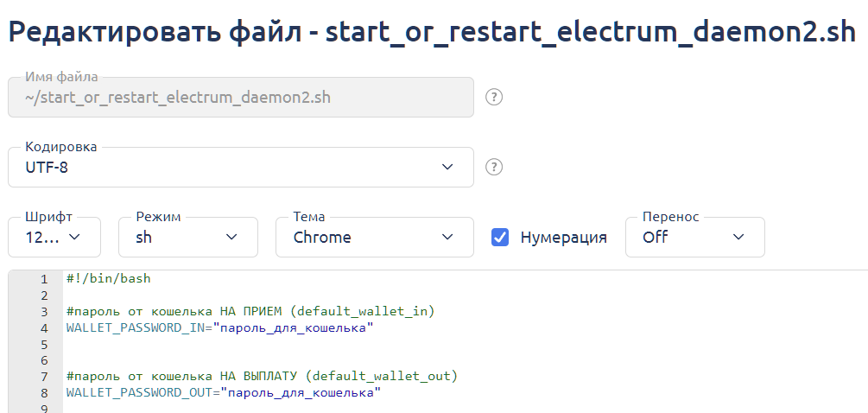Open the Режим sh mode dropdown
The height and width of the screenshot is (413, 868).
point(187,237)
